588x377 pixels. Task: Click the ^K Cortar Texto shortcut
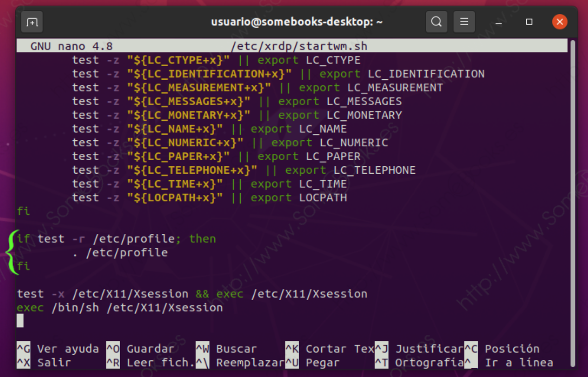point(329,349)
